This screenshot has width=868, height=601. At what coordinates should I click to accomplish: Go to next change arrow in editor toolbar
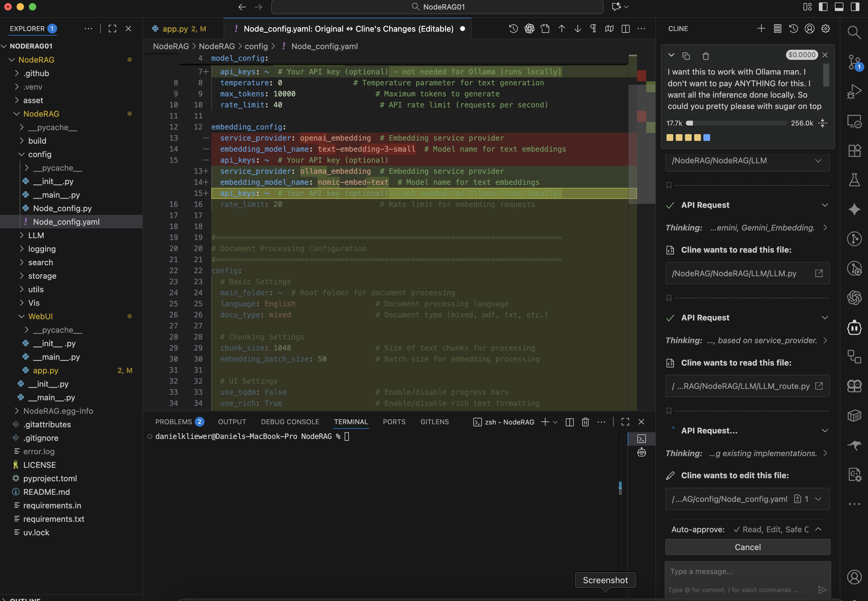(577, 29)
